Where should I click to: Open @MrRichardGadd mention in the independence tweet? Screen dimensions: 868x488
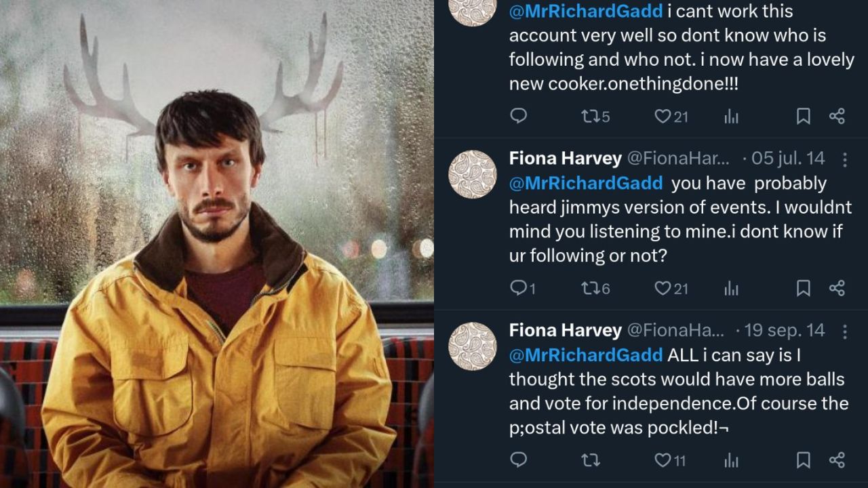pos(585,355)
